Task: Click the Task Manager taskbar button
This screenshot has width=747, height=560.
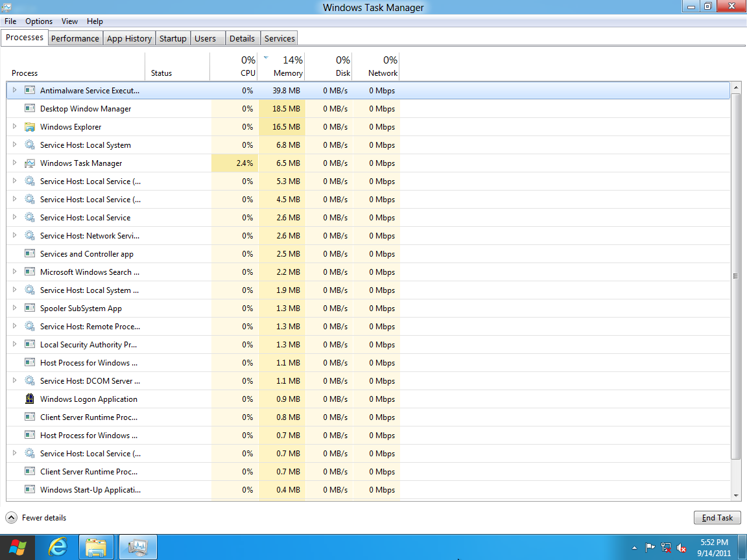Action: 137,547
